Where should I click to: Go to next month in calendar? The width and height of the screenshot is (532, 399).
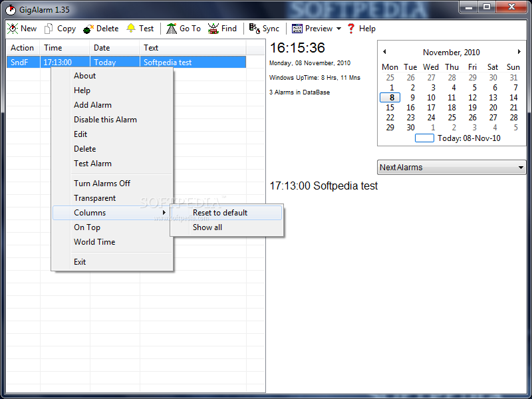(519, 52)
